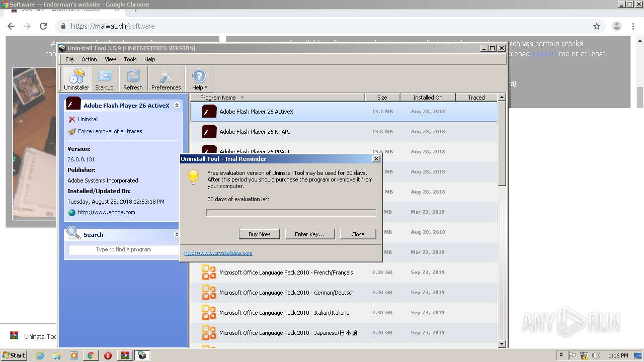Open the Windows Start menu

(x=14, y=355)
